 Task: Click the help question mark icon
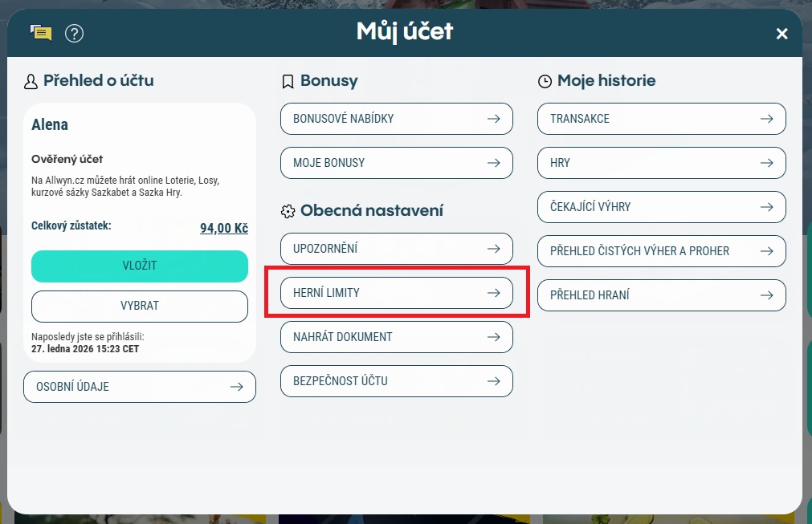[75, 33]
